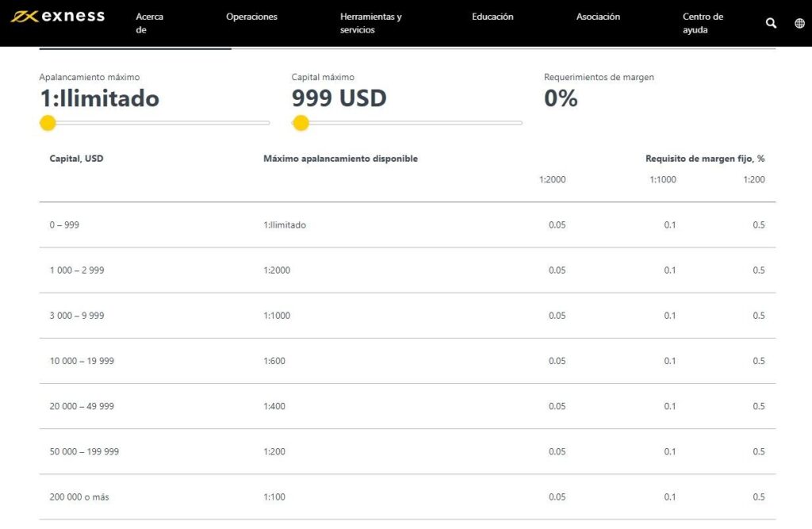The height and width of the screenshot is (529, 812).
Task: Click the 1:2000 margin column header
Action: click(x=552, y=180)
